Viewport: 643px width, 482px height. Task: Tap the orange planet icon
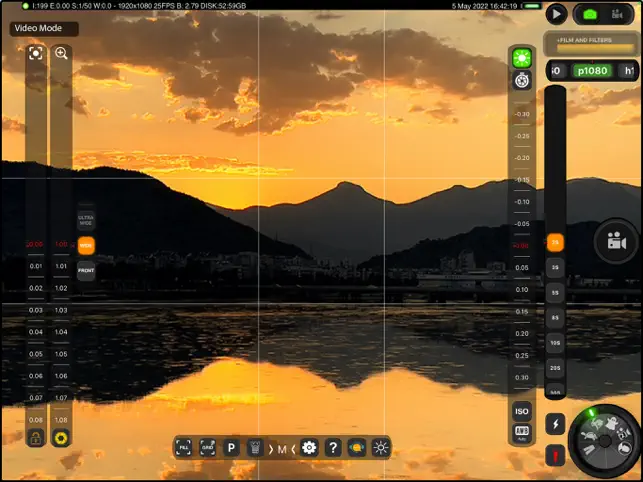(x=357, y=448)
